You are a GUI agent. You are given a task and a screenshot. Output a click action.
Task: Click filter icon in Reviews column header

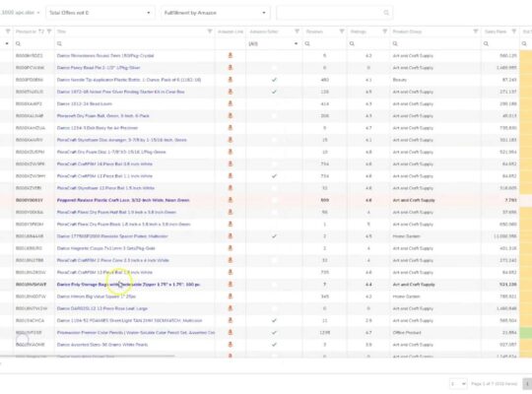(342, 32)
